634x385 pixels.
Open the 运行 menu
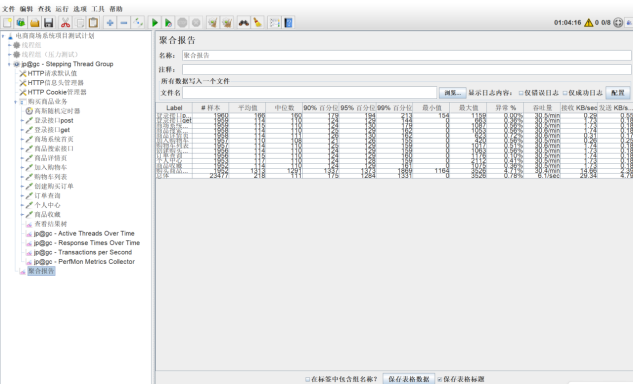pyautogui.click(x=62, y=9)
